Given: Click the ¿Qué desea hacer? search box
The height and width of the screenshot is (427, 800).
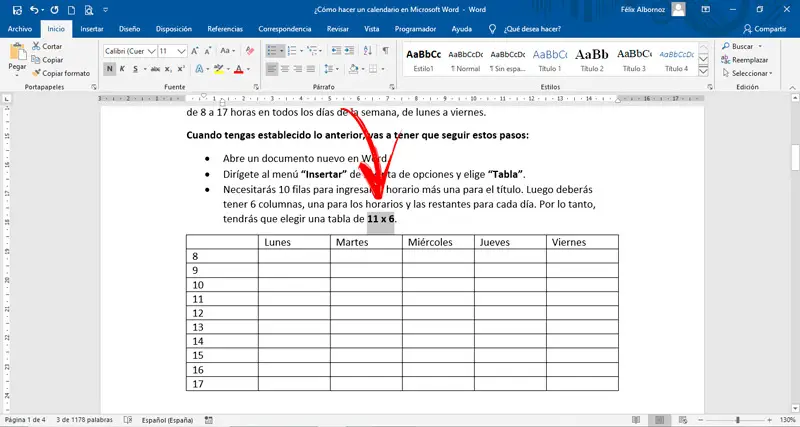Looking at the screenshot, I should point(532,29).
